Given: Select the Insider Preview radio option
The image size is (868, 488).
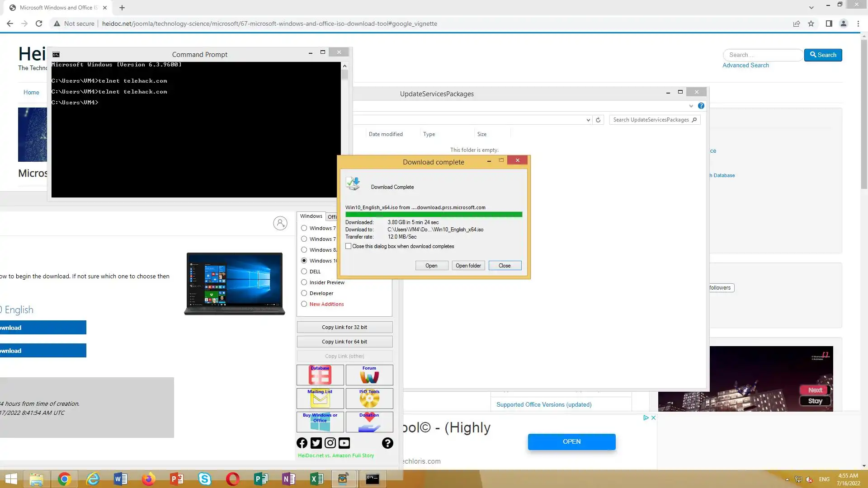Looking at the screenshot, I should tap(304, 282).
